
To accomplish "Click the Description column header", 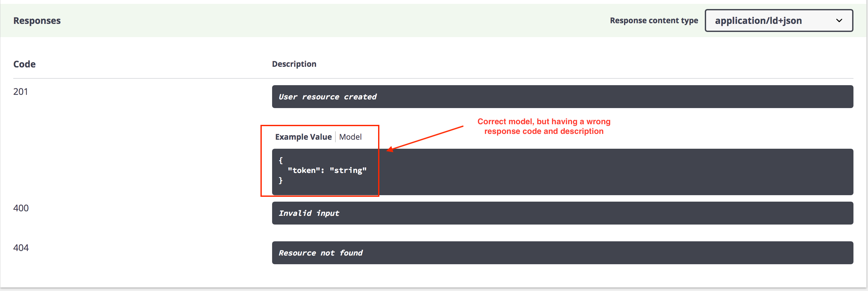I will tap(294, 64).
